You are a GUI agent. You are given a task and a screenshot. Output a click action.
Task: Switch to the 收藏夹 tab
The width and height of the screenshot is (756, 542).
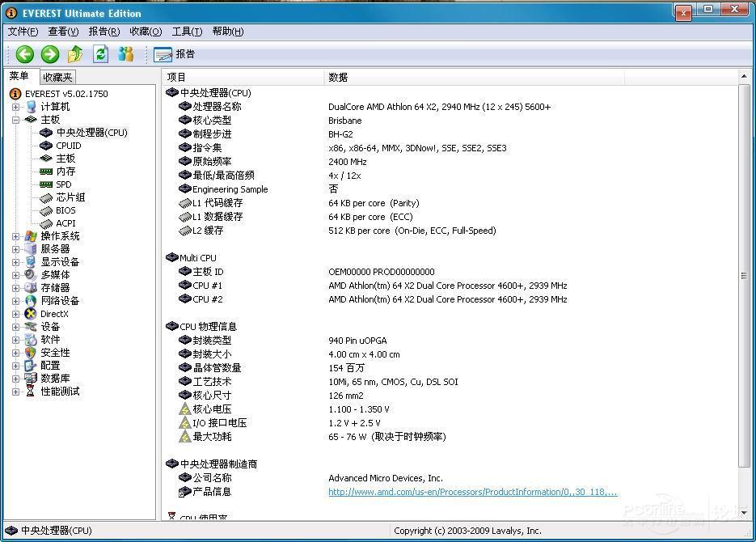point(57,77)
